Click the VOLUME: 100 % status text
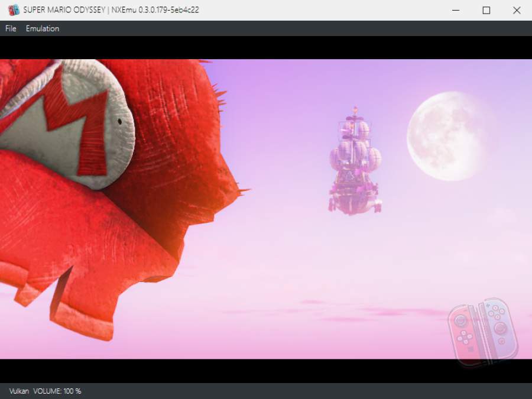 [57, 391]
